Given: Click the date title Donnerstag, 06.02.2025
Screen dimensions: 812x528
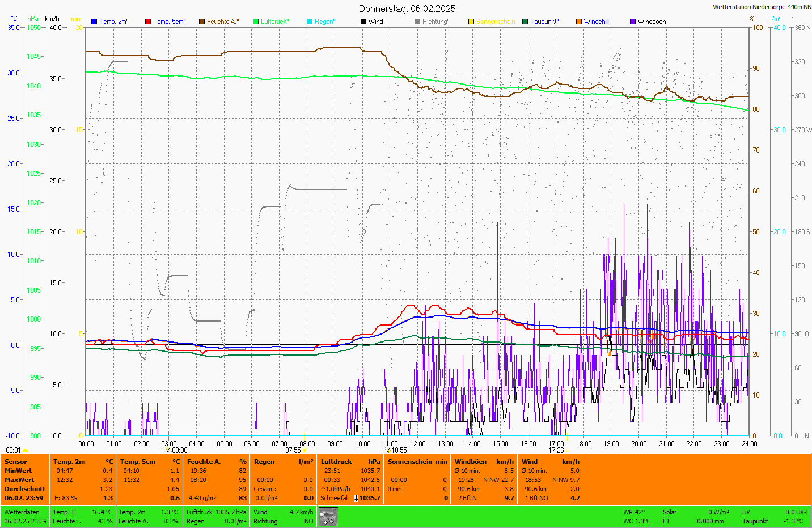Looking at the screenshot, I should [407, 9].
